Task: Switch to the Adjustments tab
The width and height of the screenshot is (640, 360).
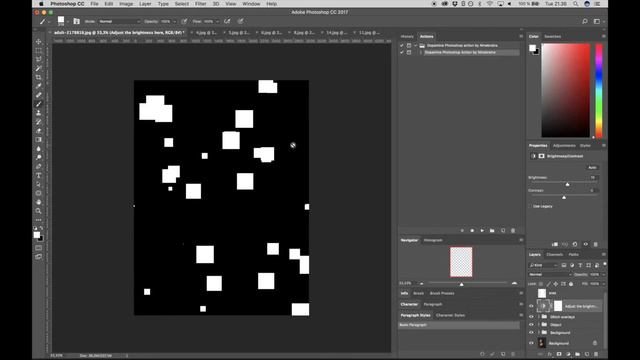Action: (564, 145)
